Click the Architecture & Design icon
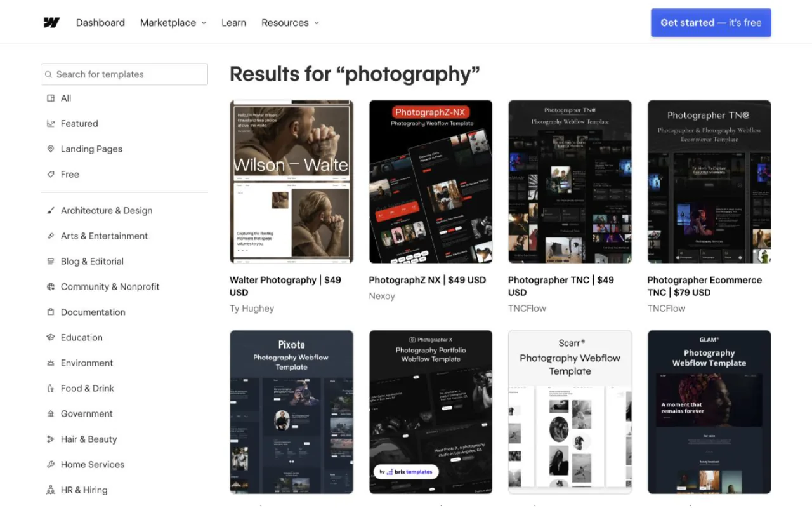Viewport: 812px width, 508px height. (51, 211)
